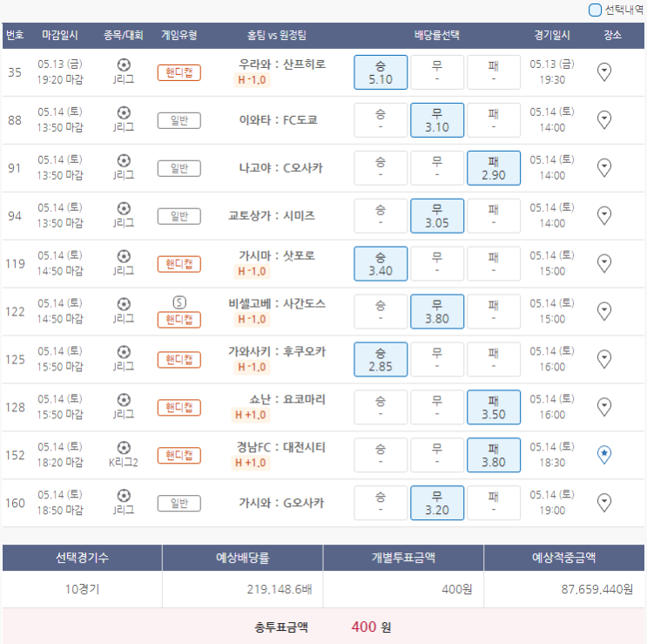The image size is (647, 644).
Task: Open the venue pin for match 119
Action: pyautogui.click(x=604, y=263)
